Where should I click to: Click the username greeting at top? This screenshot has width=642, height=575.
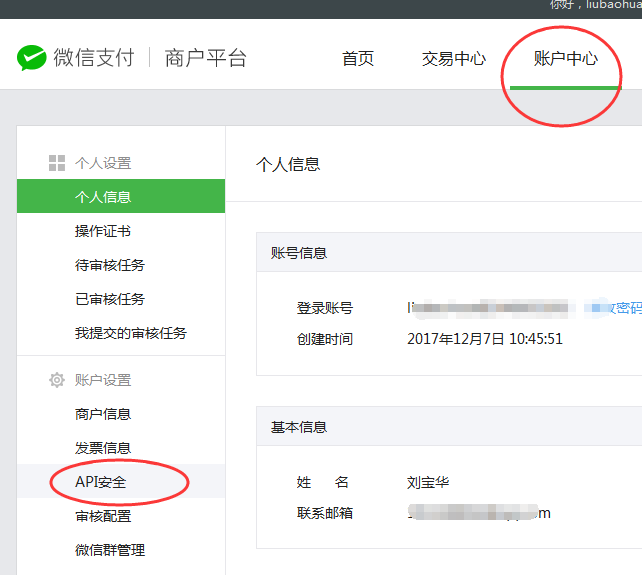point(595,5)
